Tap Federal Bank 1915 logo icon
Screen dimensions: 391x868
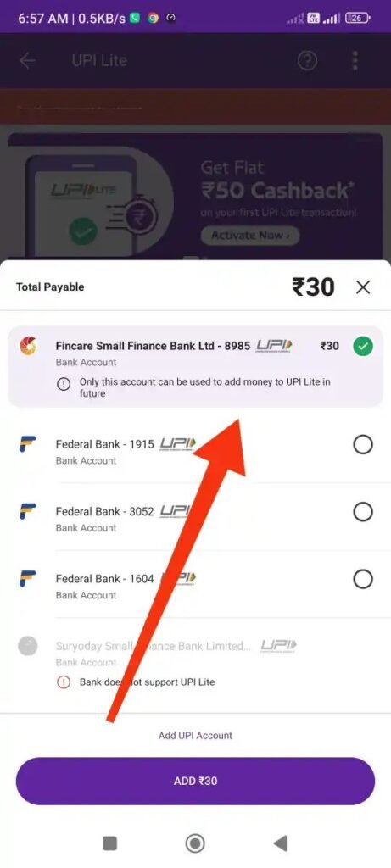click(28, 444)
